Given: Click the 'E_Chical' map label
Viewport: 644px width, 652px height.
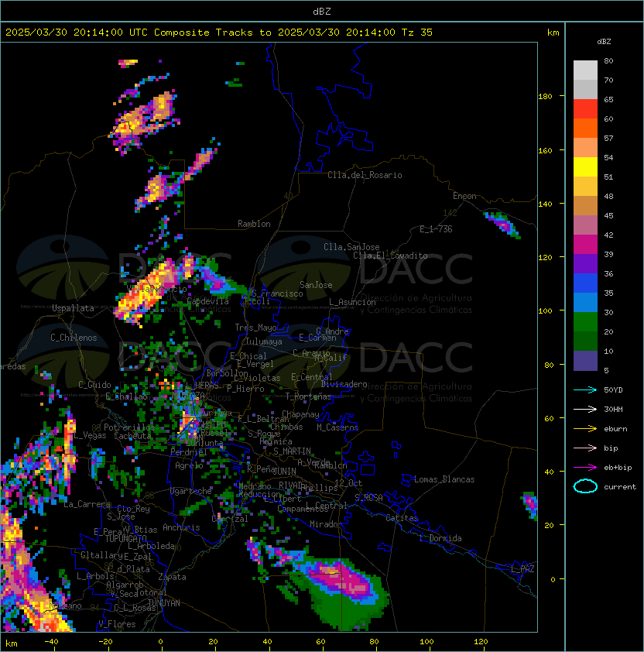Looking at the screenshot, I should (248, 356).
